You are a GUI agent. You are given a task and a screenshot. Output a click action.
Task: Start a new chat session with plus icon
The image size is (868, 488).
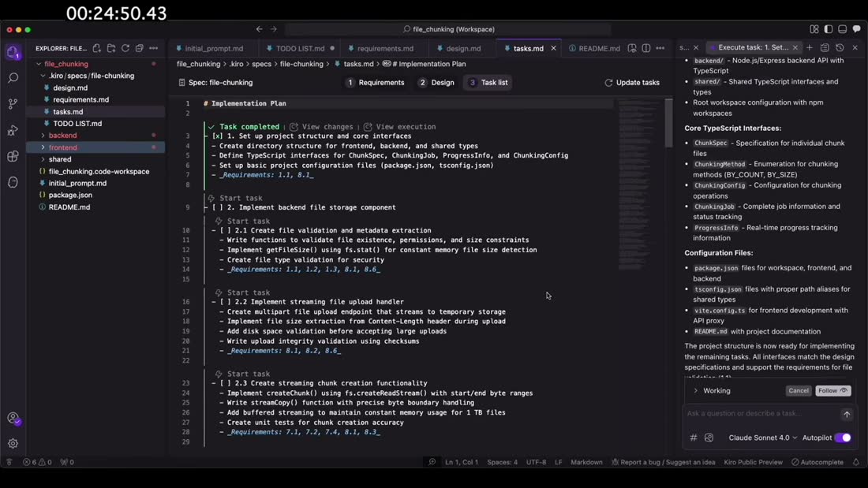point(810,47)
